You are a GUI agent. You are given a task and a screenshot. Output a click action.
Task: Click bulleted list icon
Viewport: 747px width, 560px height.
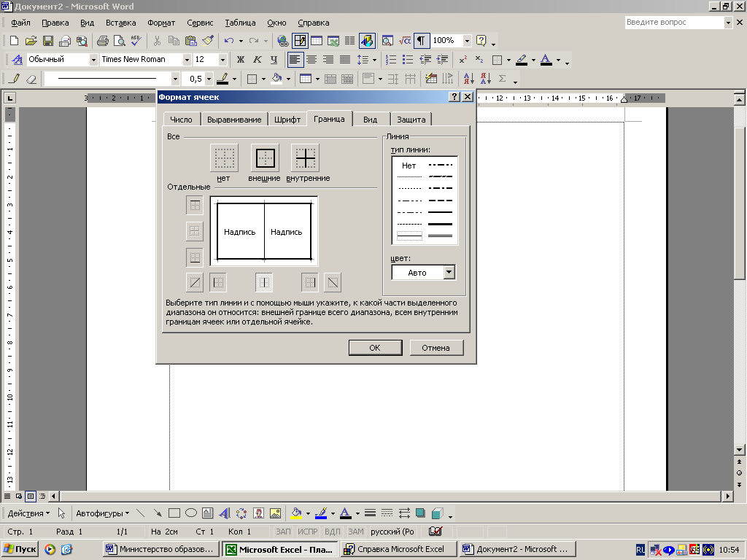click(408, 60)
